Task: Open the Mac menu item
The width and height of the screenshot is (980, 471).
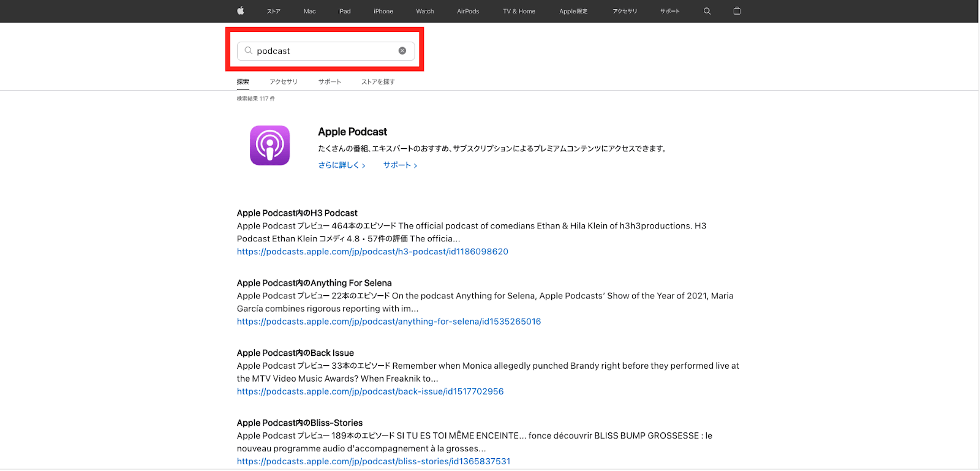Action: click(x=310, y=11)
